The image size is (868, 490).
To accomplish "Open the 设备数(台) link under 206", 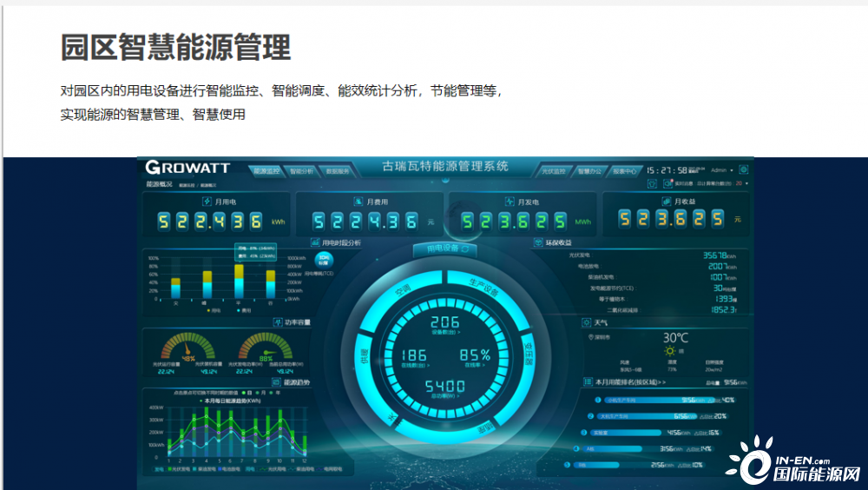I will tap(445, 332).
